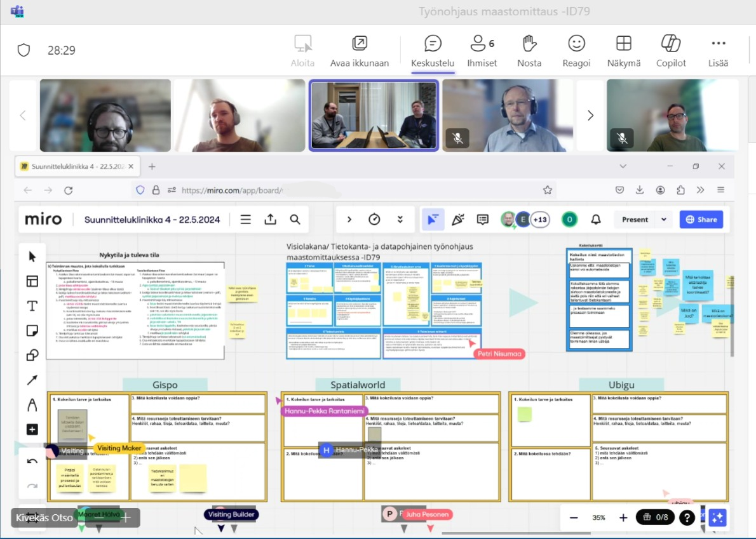Launch Copilot in Teams meeting

coord(671,51)
